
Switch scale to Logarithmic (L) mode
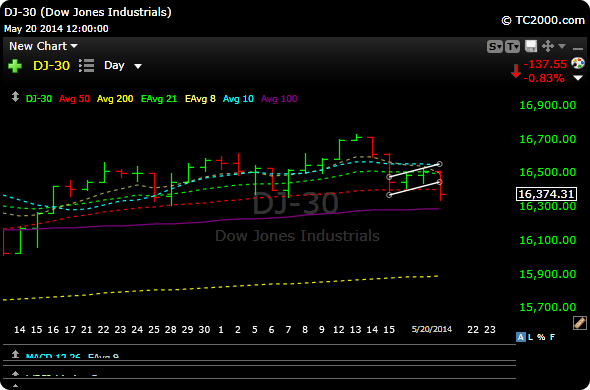(x=531, y=337)
